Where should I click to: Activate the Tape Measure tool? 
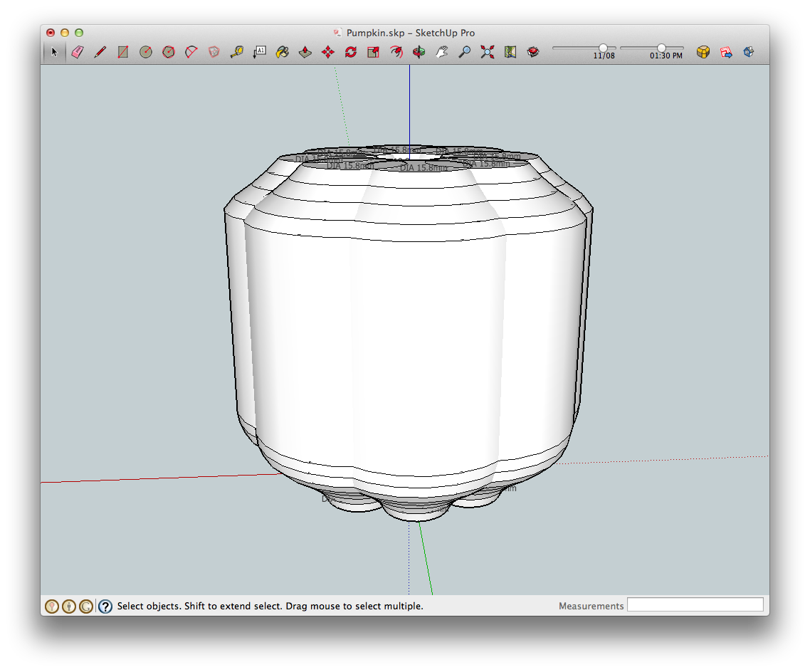pyautogui.click(x=237, y=51)
